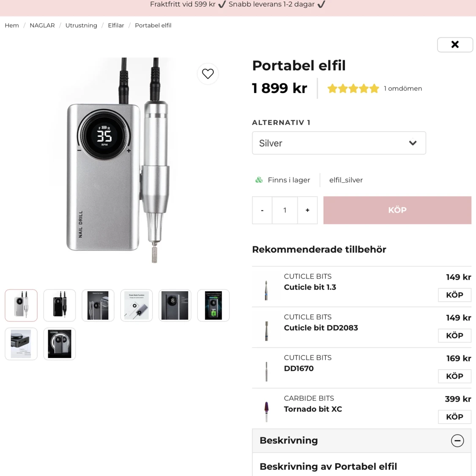The image size is (476, 476).
Task: Collapse Beskrivning section with minus icon
Action: pos(457,440)
